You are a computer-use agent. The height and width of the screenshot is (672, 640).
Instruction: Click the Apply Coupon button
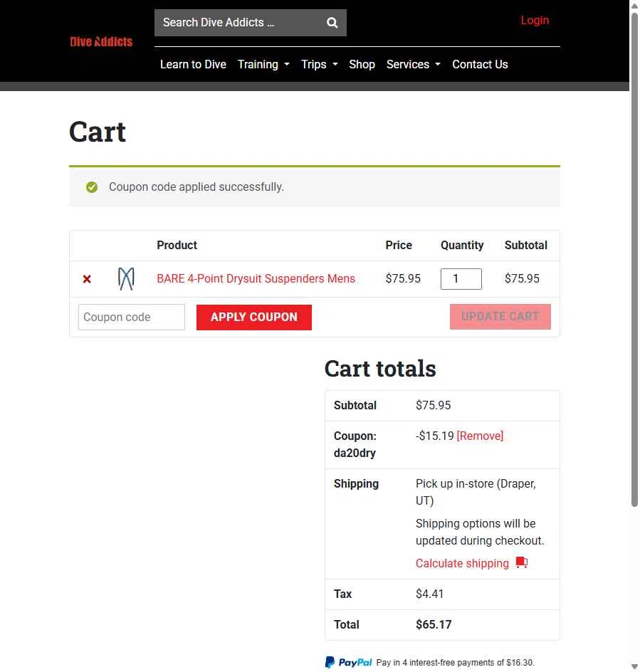(x=253, y=317)
